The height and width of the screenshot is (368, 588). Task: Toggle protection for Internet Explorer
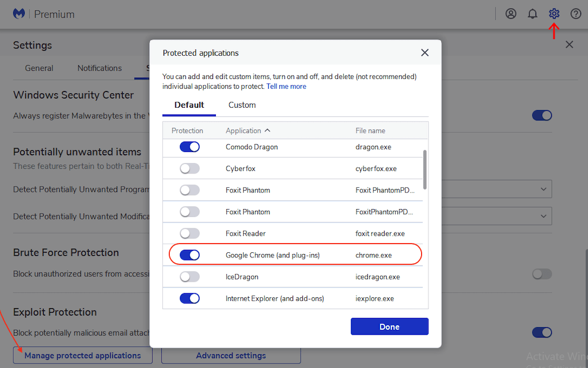pos(189,298)
